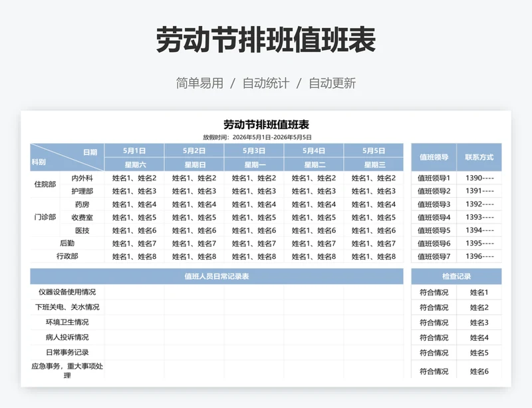This screenshot has height=408, width=532.
Task: Select the 5月5日 column header
Action: pos(374,150)
